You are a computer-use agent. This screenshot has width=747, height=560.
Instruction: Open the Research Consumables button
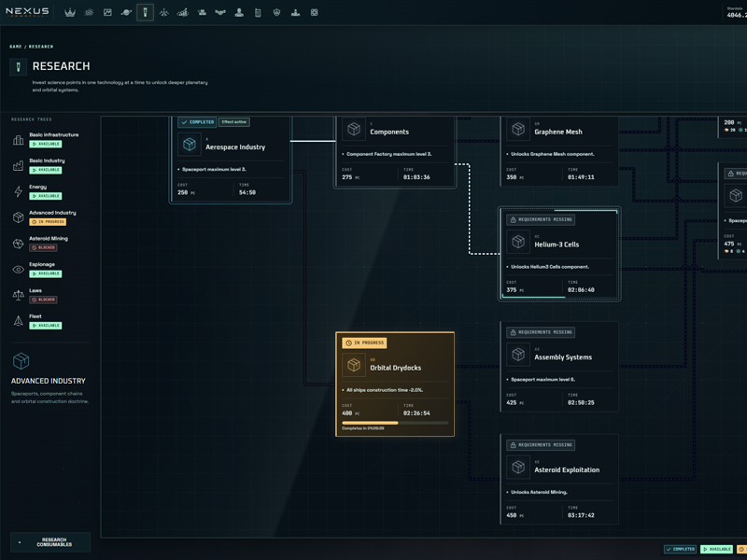pyautogui.click(x=50, y=542)
